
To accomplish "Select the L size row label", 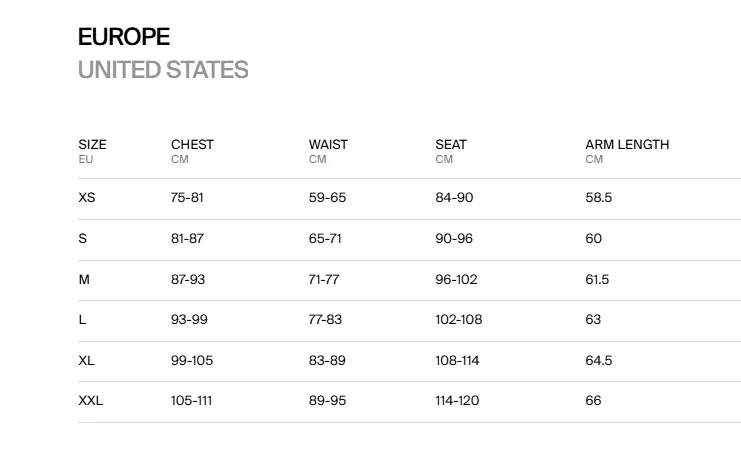I will (82, 319).
